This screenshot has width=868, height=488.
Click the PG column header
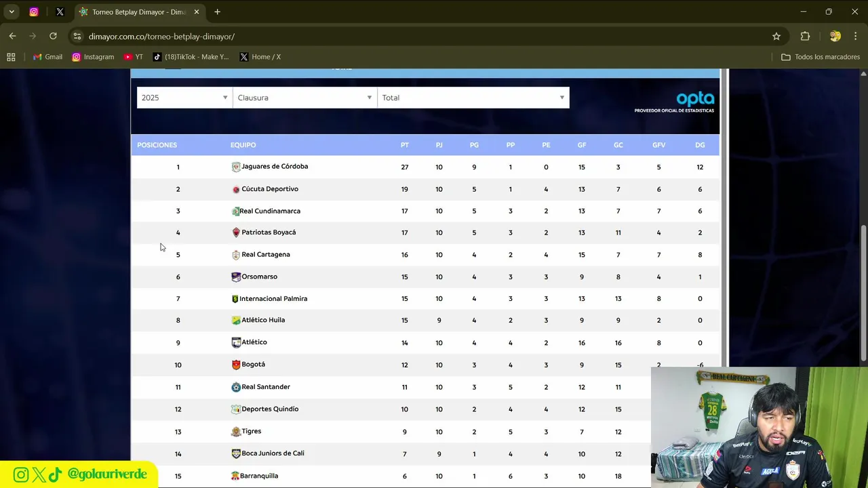click(474, 145)
